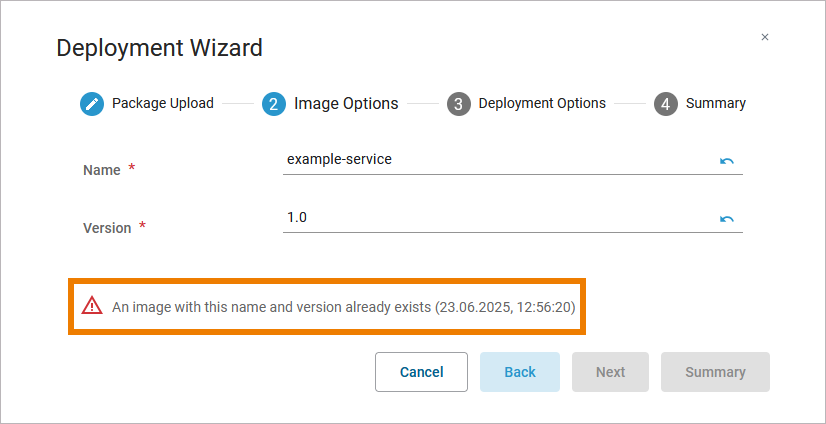Click the step 2 circle icon

click(x=274, y=104)
